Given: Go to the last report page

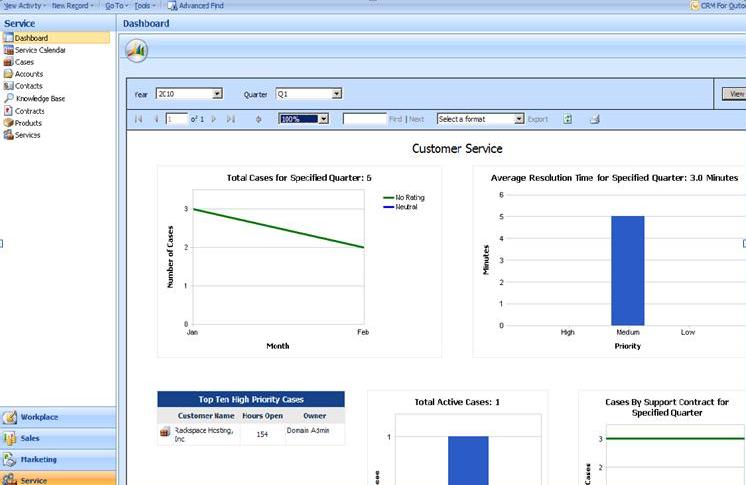Looking at the screenshot, I should (x=231, y=119).
